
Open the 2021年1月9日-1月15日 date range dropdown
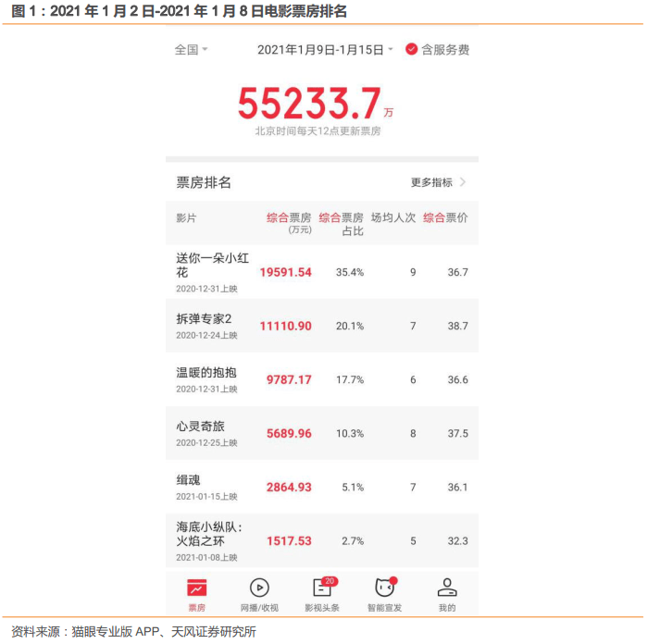click(325, 50)
